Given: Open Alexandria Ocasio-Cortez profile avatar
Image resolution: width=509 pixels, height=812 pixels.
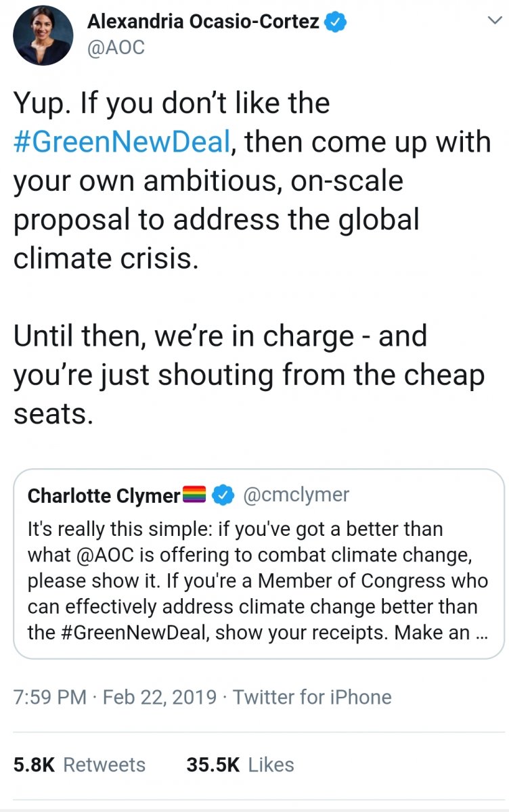Looking at the screenshot, I should (x=43, y=36).
